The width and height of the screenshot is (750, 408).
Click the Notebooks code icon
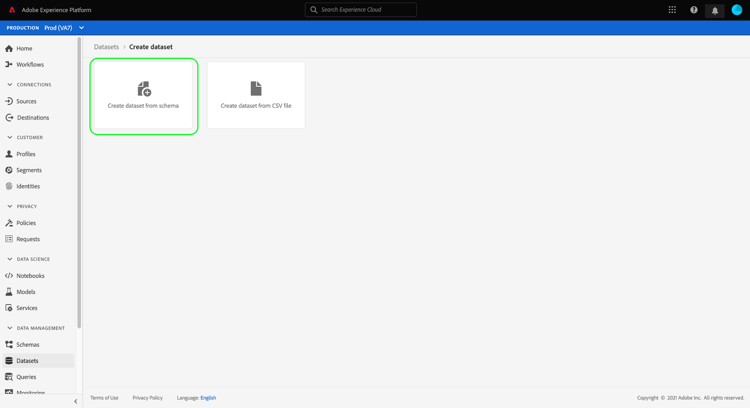(x=9, y=276)
